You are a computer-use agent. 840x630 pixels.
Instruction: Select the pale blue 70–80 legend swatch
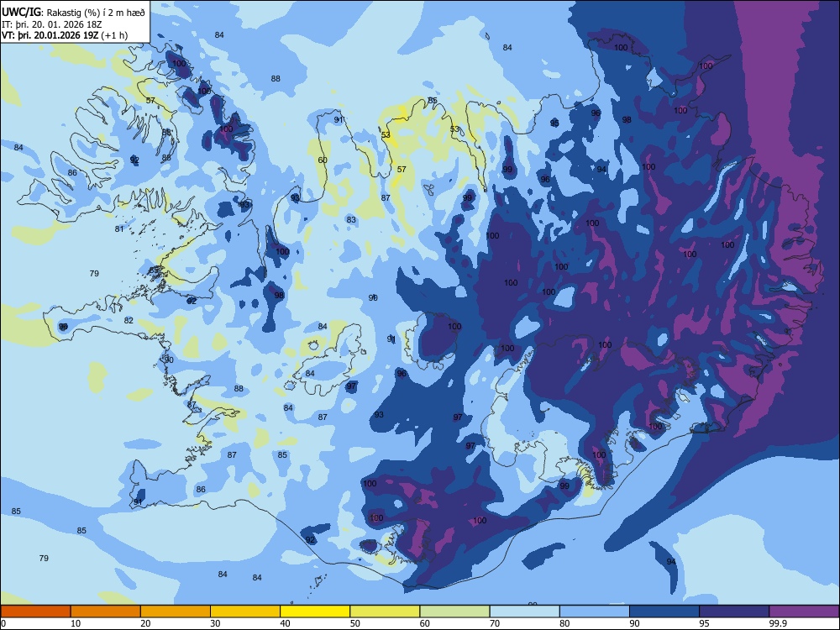[x=524, y=612]
